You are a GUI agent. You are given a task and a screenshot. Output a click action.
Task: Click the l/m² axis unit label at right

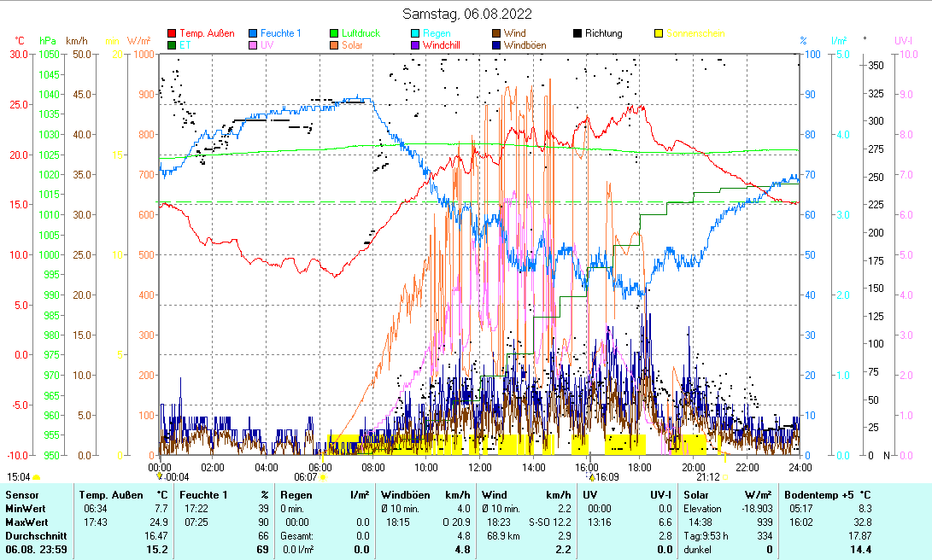point(839,41)
